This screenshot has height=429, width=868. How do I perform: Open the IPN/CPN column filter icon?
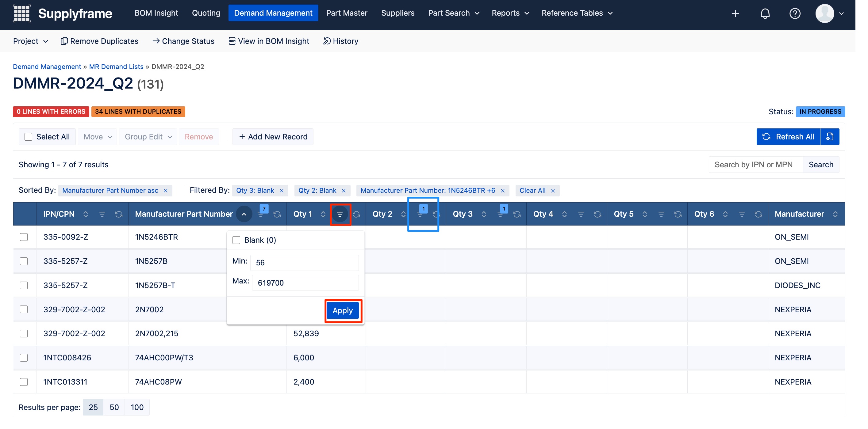102,214
